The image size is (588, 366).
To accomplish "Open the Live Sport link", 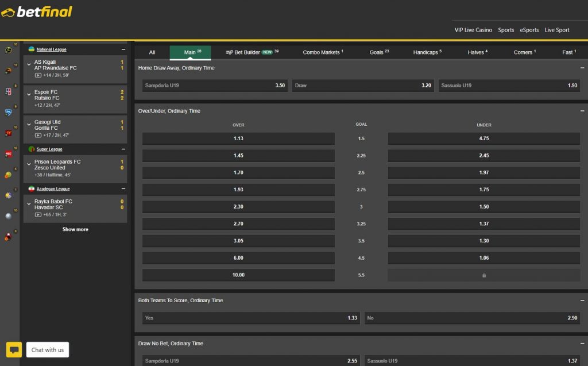I will coord(557,30).
